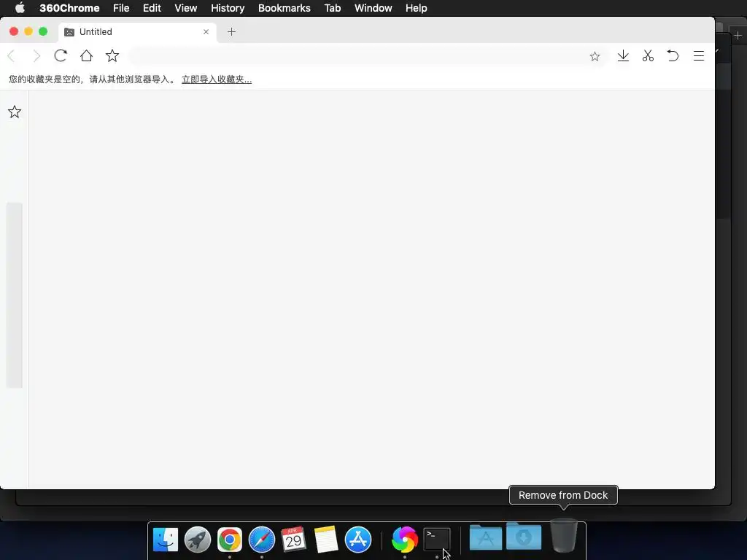Click the browser forward arrow
Viewport: 747px width, 560px height.
coord(36,56)
